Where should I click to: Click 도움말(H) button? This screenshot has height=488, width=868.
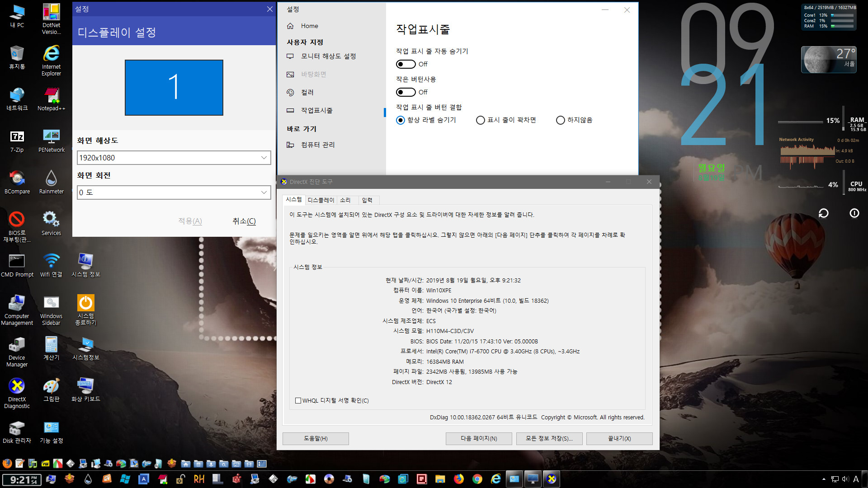pos(316,438)
